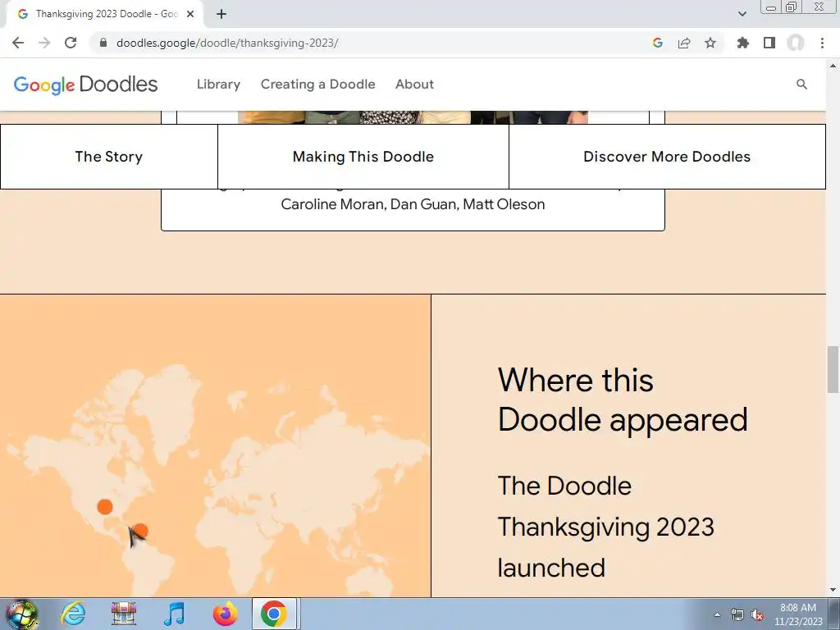
Task: Launch Internet Explorer from taskbar
Action: (73, 614)
